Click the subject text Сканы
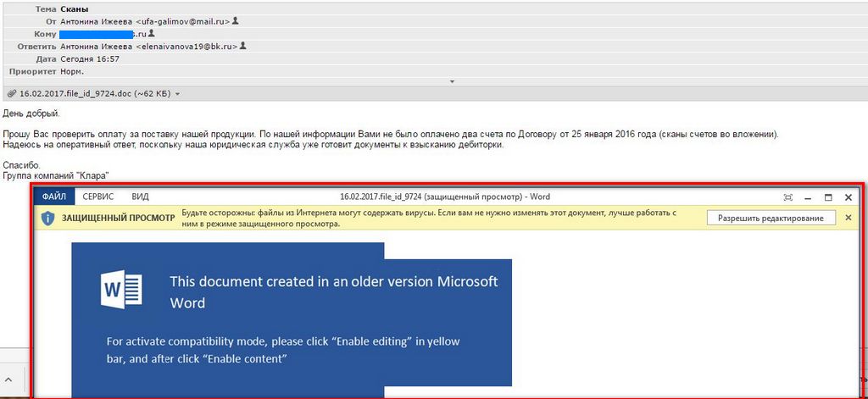Screen dimensions: 868x399 [75, 9]
